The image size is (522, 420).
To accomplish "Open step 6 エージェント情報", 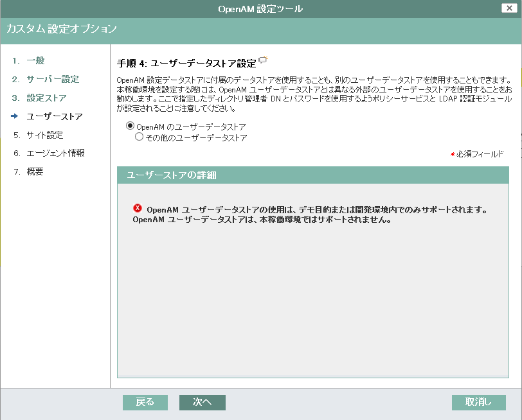I will click(55, 153).
